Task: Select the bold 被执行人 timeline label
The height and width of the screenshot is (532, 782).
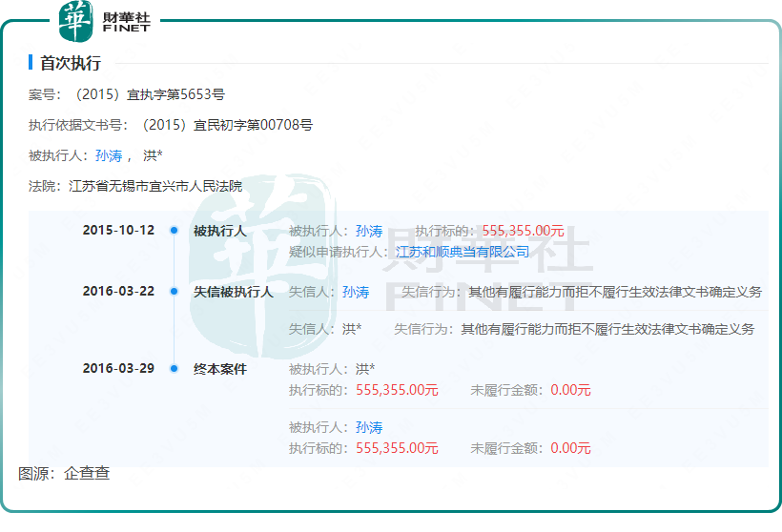Action: click(219, 231)
